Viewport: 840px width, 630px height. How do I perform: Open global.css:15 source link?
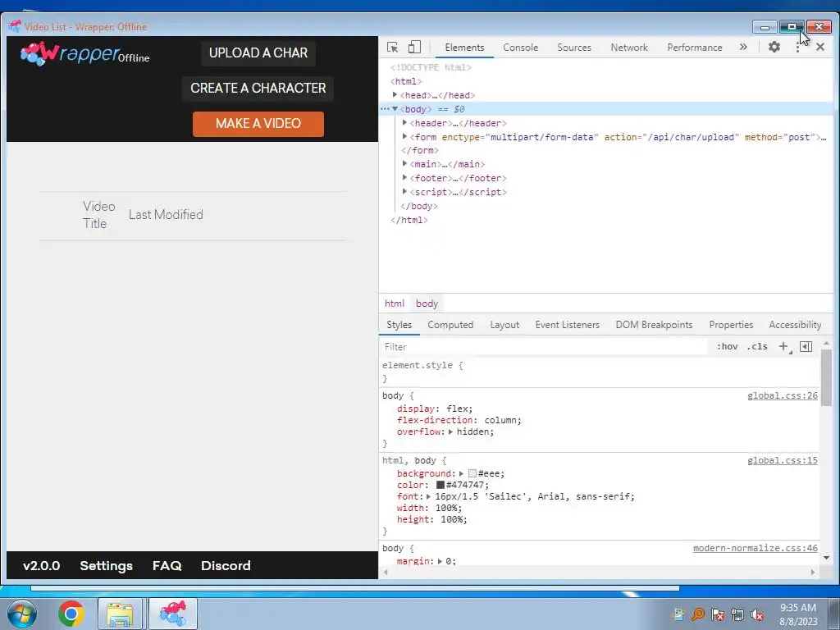pos(782,461)
